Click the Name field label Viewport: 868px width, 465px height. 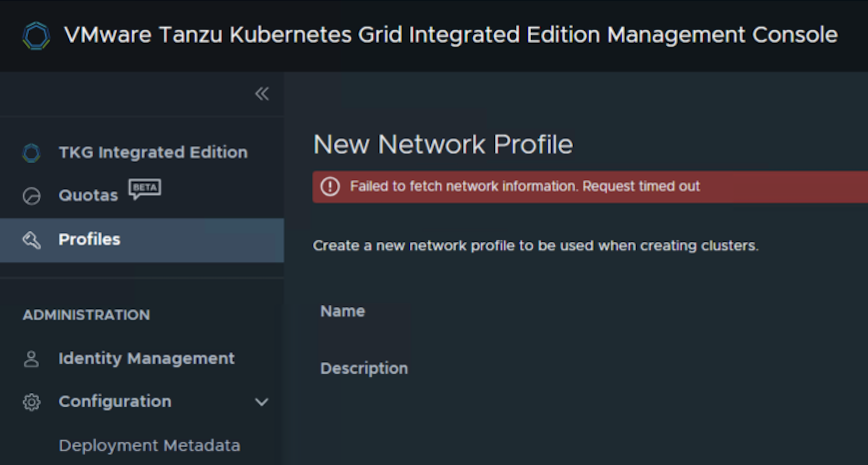click(343, 311)
